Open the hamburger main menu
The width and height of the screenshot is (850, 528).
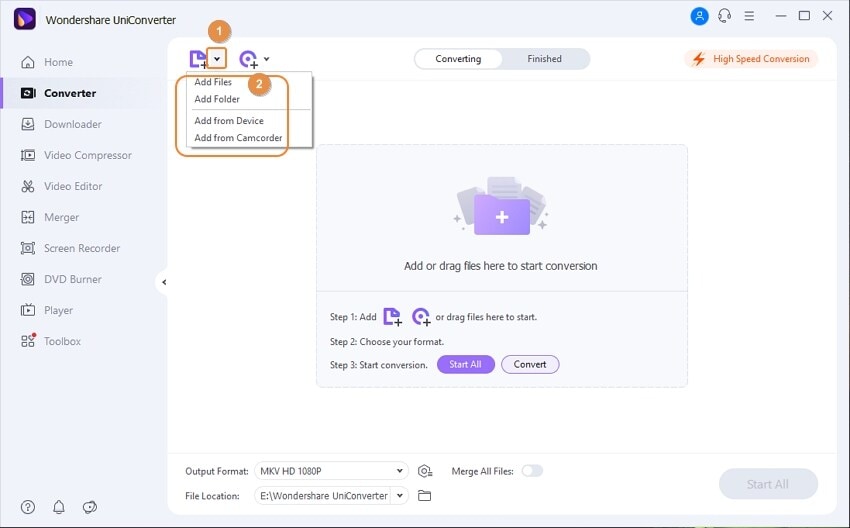(x=749, y=16)
